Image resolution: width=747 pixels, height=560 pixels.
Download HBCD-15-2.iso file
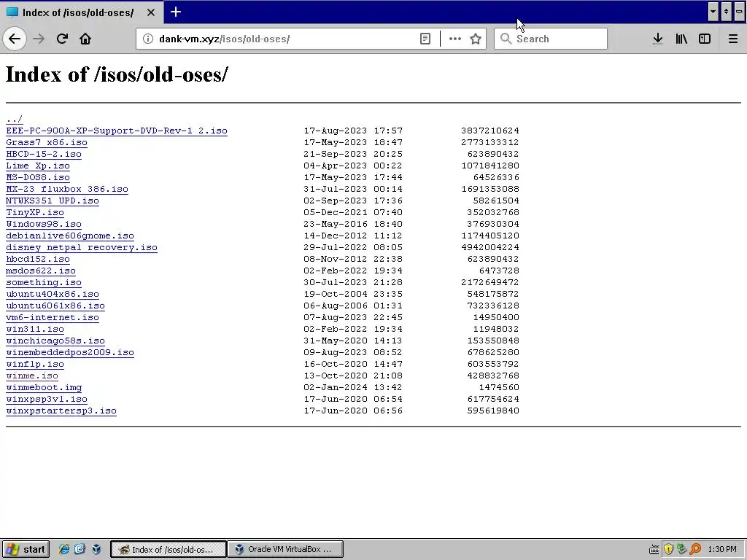44,154
